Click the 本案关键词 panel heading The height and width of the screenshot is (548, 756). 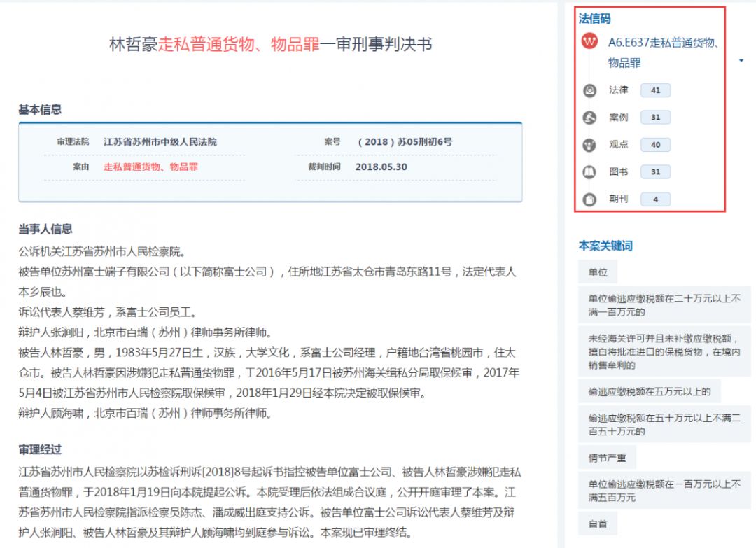coord(605,246)
